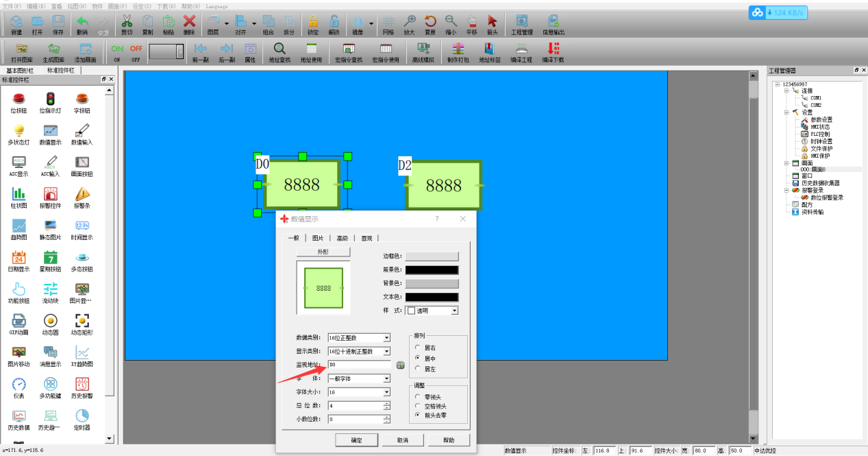Open the 文件(F) menu
The height and width of the screenshot is (456, 868).
[12, 5]
